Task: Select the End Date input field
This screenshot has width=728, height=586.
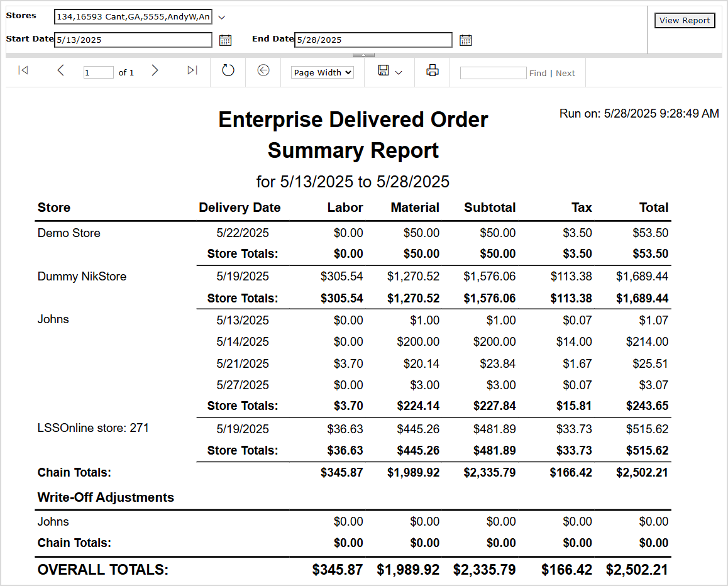Action: tap(372, 40)
